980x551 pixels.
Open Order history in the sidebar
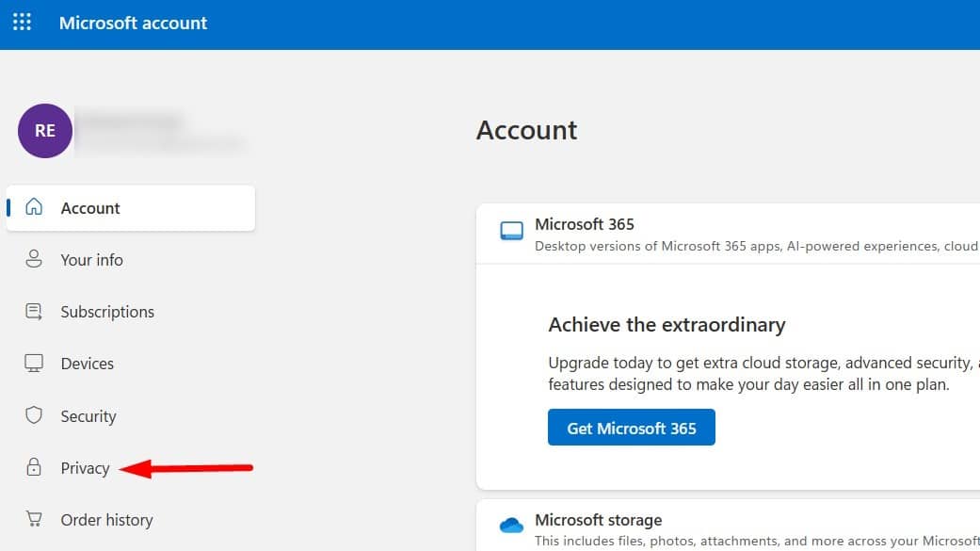107,520
